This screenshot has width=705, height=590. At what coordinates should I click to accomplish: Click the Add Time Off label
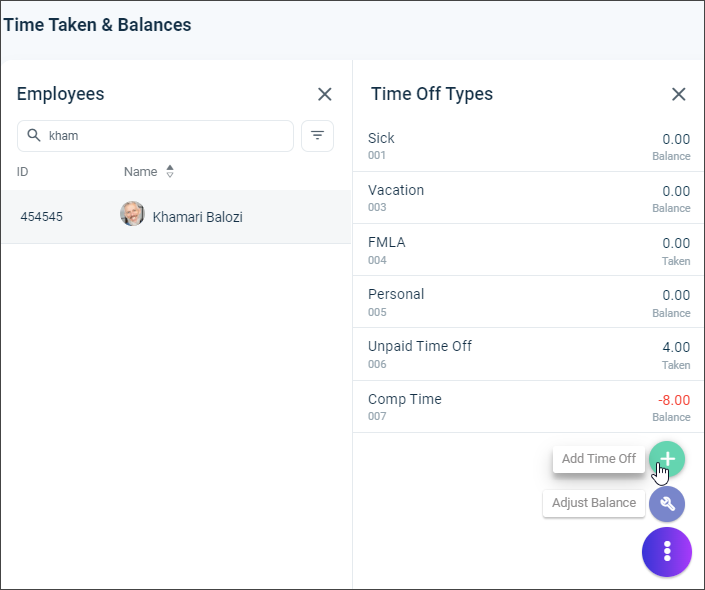coord(598,459)
